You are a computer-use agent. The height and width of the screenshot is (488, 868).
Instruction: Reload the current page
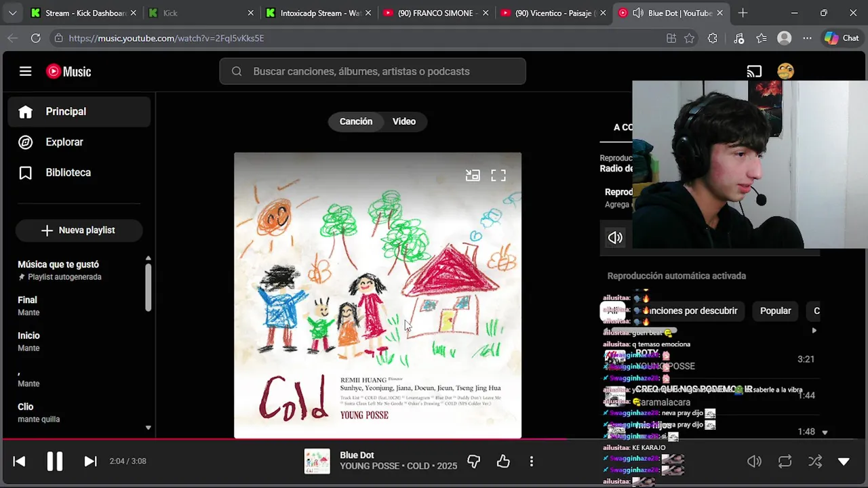coord(35,39)
